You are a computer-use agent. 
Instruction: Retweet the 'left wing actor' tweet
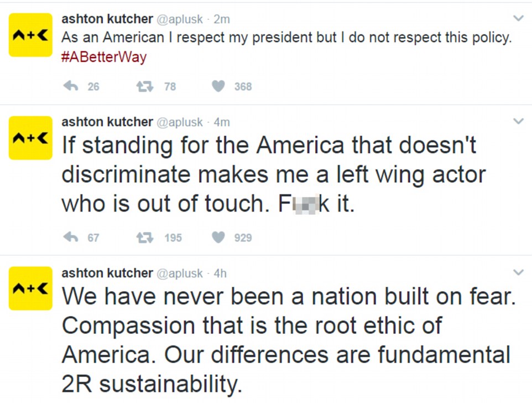145,237
